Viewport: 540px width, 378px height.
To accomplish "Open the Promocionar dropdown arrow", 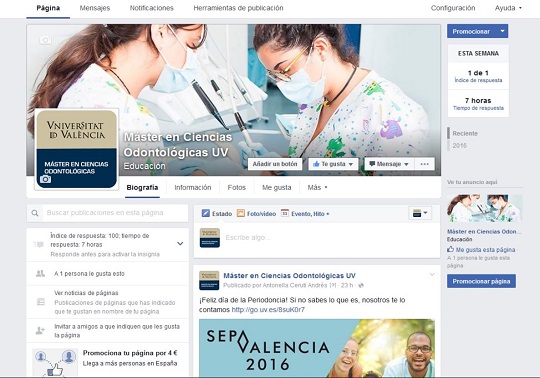I will tap(502, 31).
